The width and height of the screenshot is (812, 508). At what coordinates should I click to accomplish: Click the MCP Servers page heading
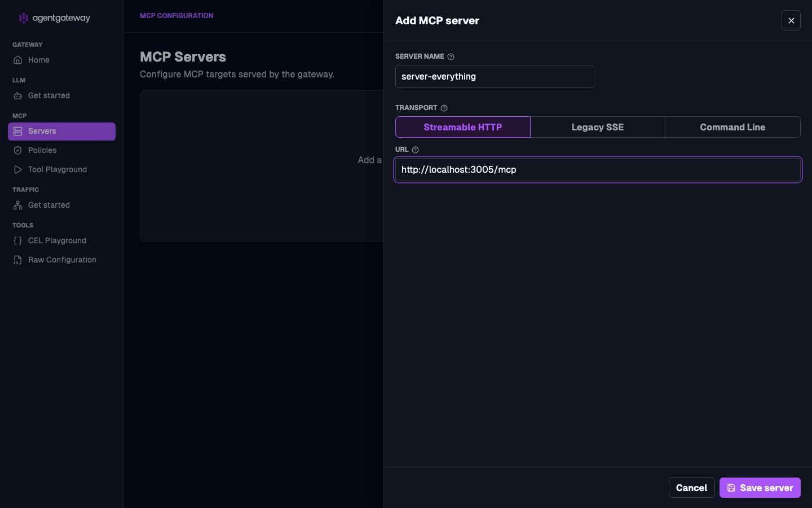(183, 57)
